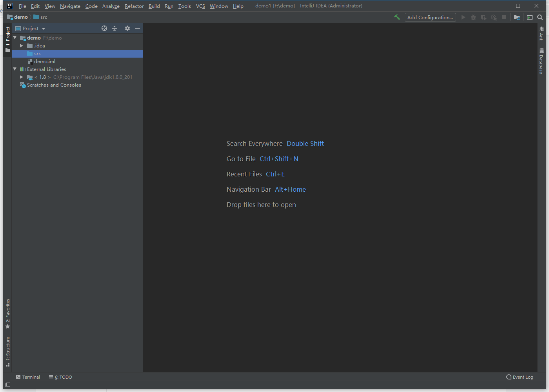Screen dimensions: 549x392
Task: Open the Refactor menu
Action: point(134,6)
